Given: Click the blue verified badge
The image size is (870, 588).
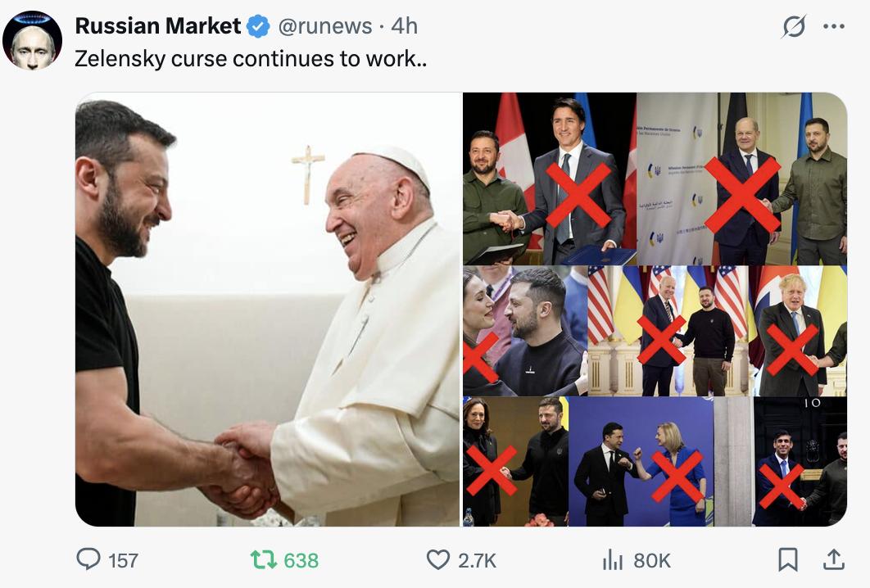Looking at the screenshot, I should coord(258,27).
